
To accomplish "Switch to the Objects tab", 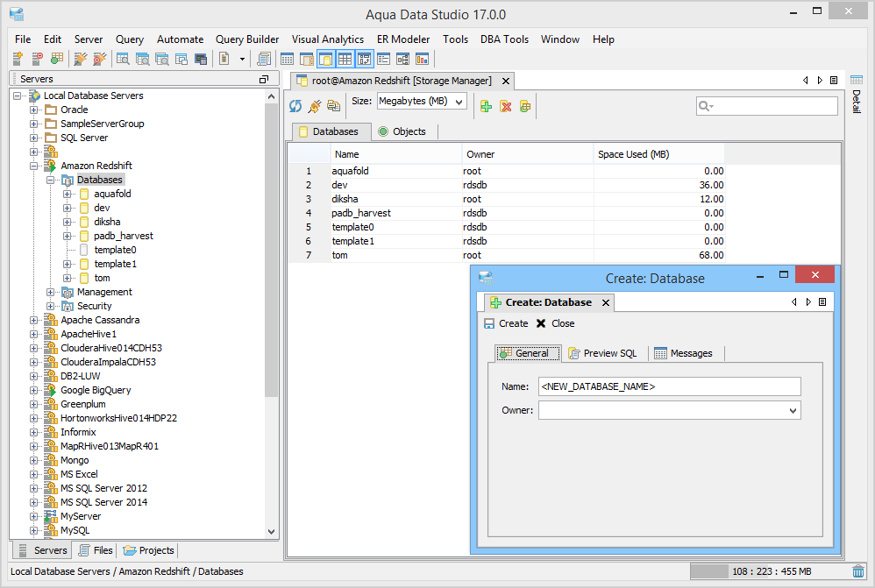I will (x=402, y=131).
